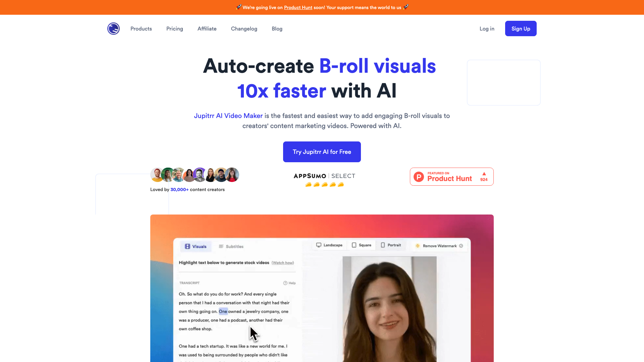
Task: Click the Remove Watermark star icon
Action: coord(417,246)
